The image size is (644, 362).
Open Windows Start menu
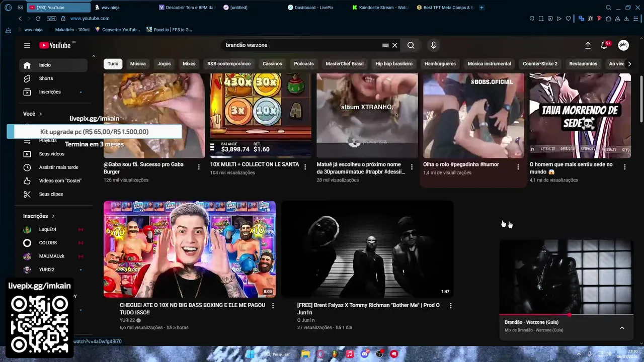coord(250,354)
